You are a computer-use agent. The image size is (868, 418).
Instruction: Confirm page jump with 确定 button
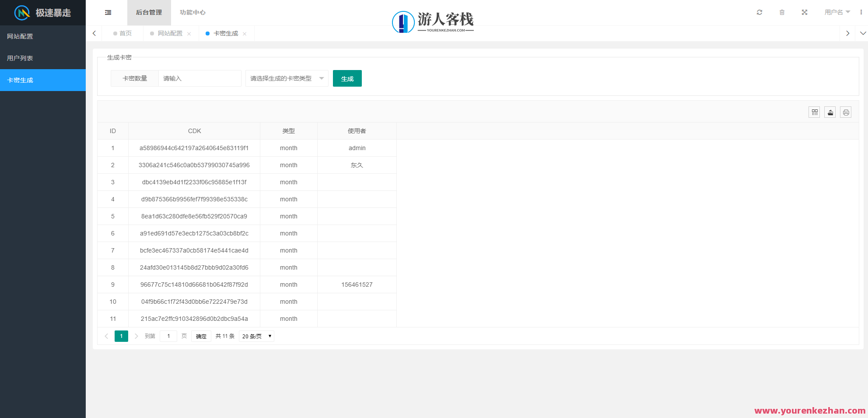[x=201, y=336]
